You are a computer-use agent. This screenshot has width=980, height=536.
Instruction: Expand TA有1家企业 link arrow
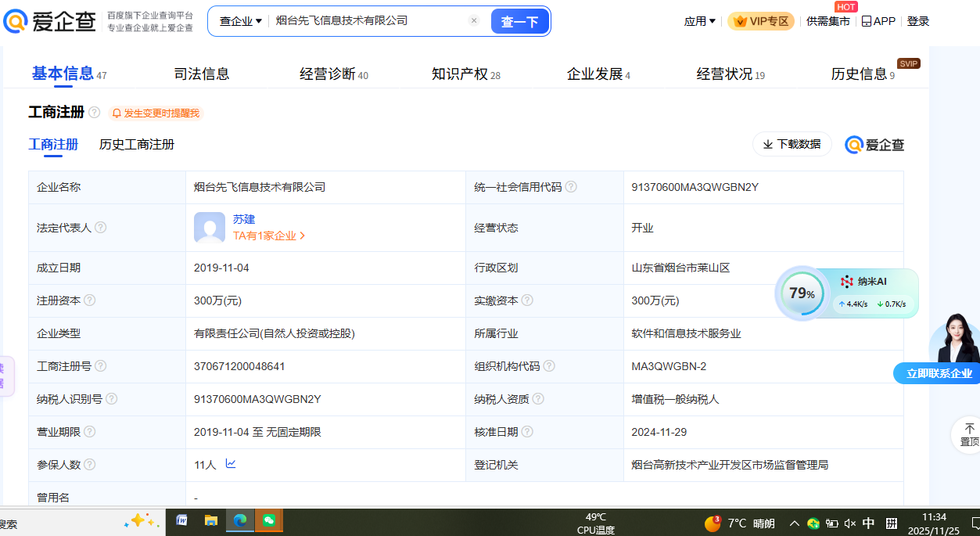pos(303,236)
